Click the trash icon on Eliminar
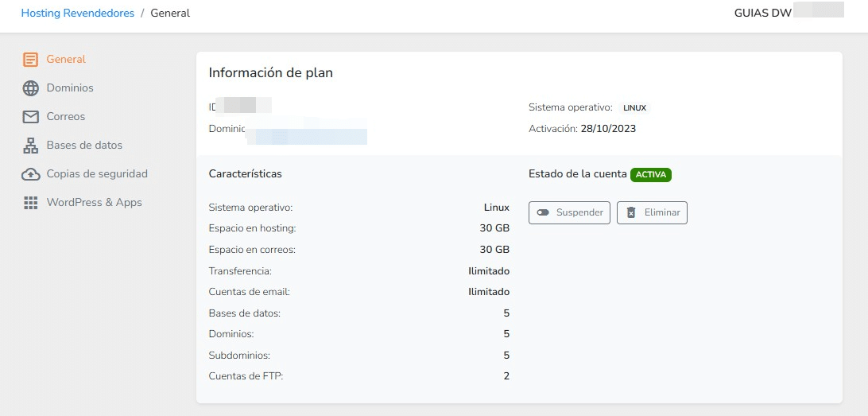Viewport: 868px width, 416px height. (631, 213)
